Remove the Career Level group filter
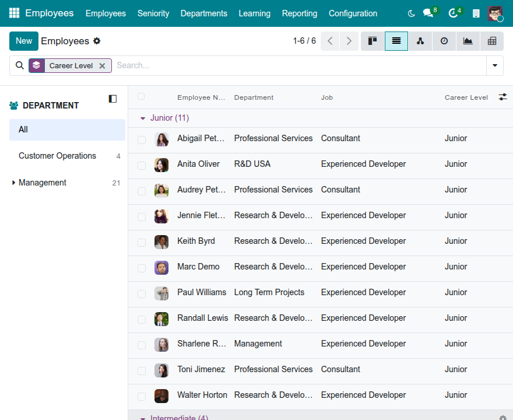Image resolution: width=513 pixels, height=420 pixels. [x=102, y=66]
